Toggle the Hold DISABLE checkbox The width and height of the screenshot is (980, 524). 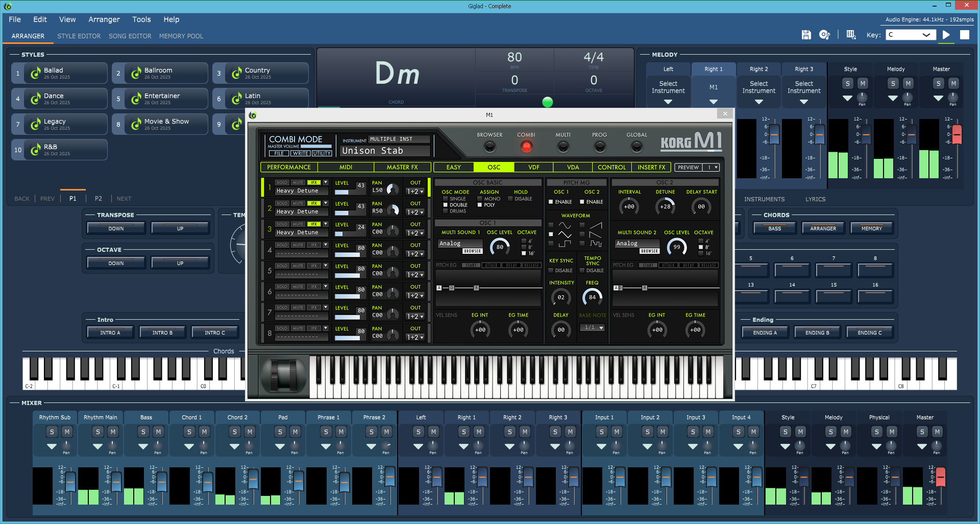click(x=510, y=199)
